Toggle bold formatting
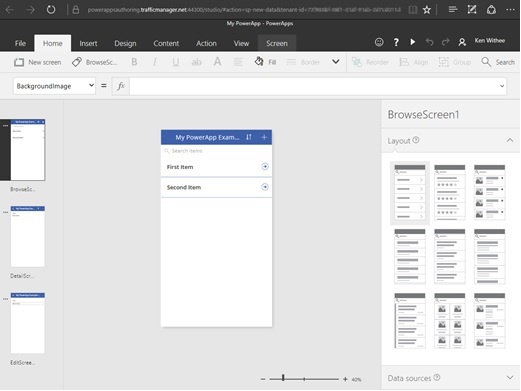The image size is (521, 391). point(134,62)
